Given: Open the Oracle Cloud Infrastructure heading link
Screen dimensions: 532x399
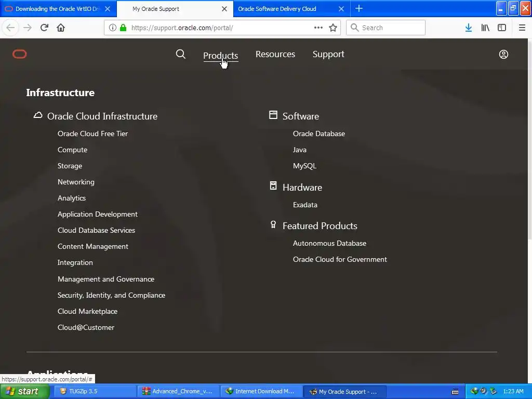Looking at the screenshot, I should click(102, 116).
